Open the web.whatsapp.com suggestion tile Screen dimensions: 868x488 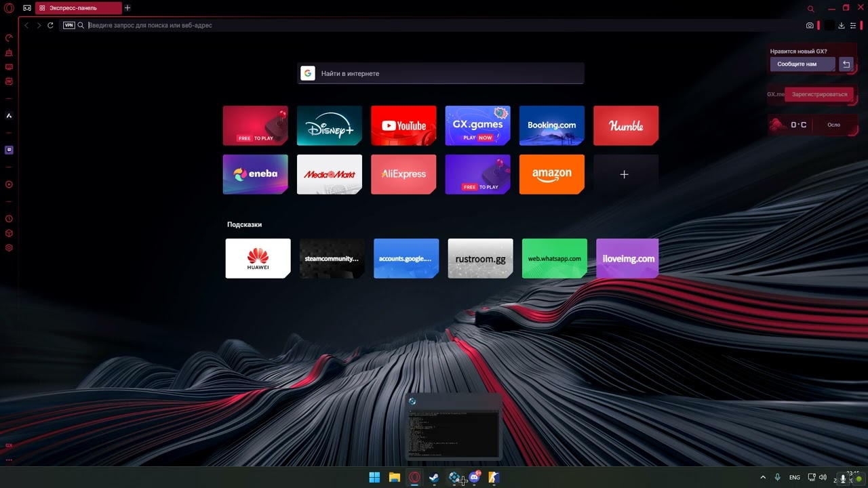555,258
